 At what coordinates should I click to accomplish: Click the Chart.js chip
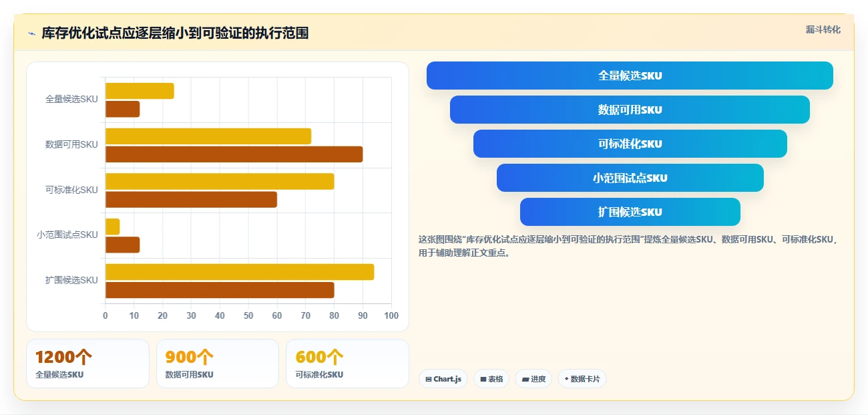click(x=443, y=379)
